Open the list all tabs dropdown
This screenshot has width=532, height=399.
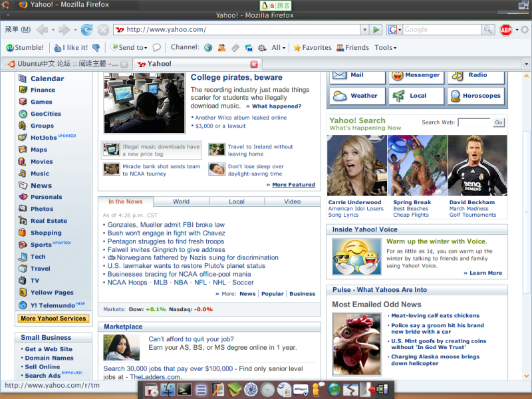[526, 64]
